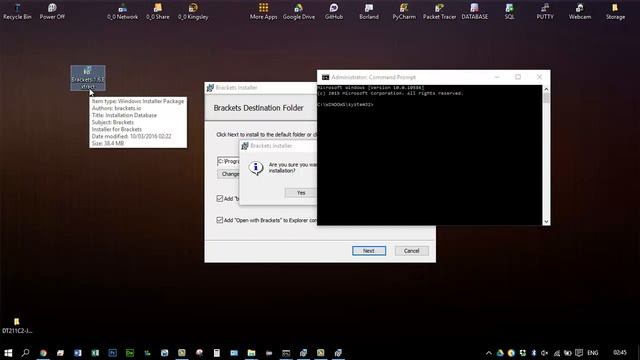Viewport: 640px width, 360px height.
Task: Click the info icon in confirmation dialog
Action: (x=256, y=167)
